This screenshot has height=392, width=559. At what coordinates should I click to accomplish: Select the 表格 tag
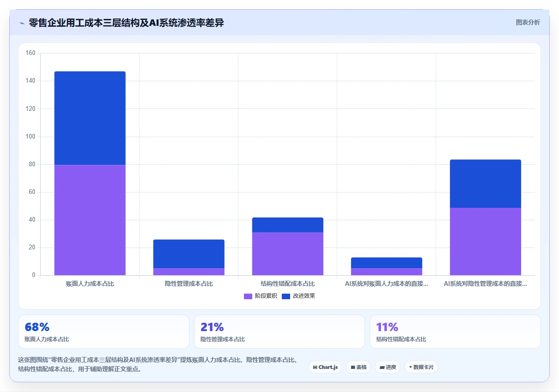coord(358,367)
